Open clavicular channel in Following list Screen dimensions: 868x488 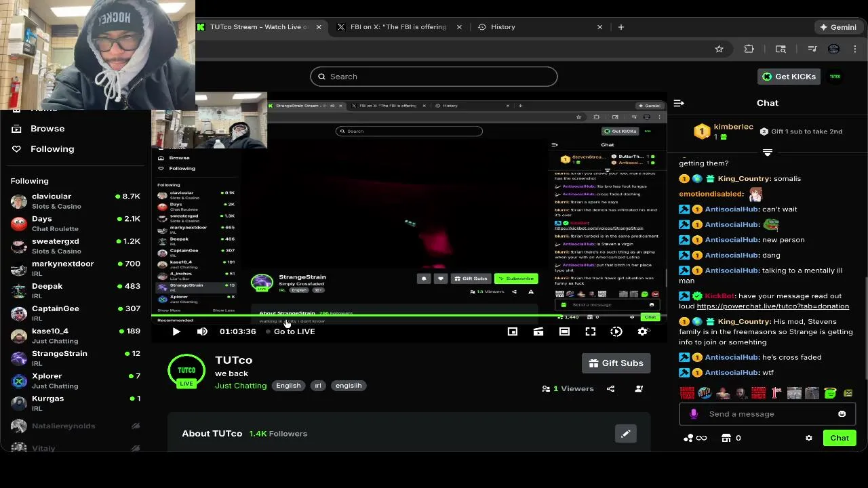(x=76, y=201)
